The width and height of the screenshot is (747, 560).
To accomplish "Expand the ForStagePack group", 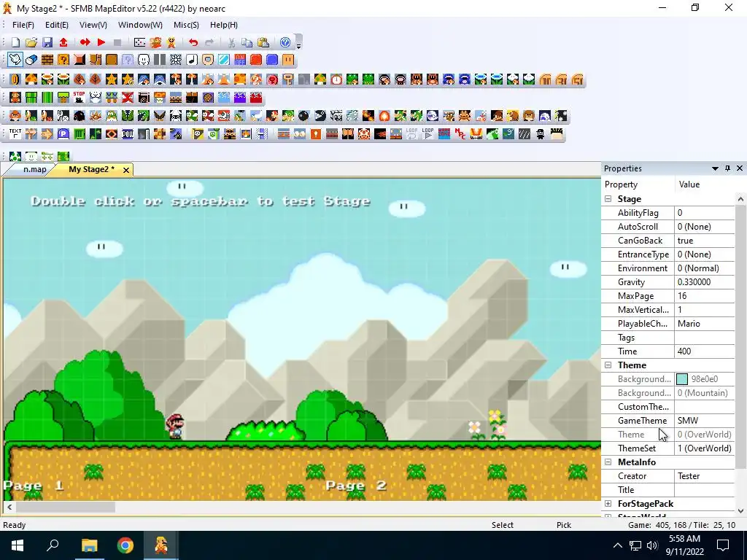I will point(608,504).
